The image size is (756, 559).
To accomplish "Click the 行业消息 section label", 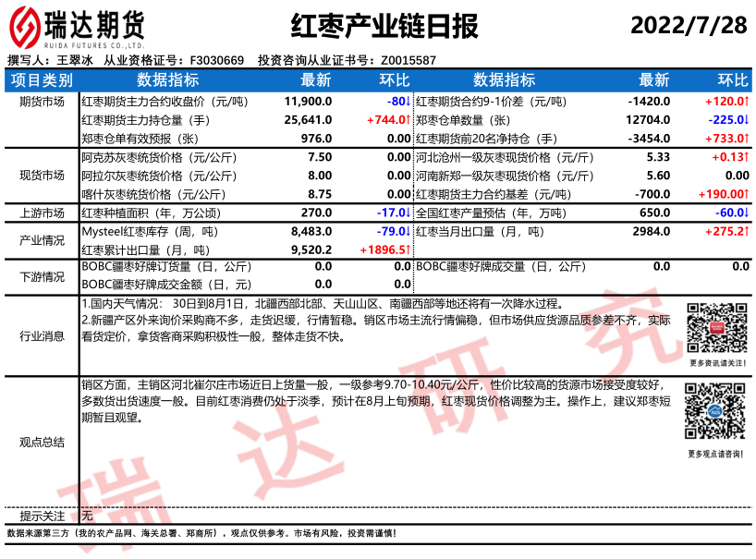I will click(x=42, y=336).
